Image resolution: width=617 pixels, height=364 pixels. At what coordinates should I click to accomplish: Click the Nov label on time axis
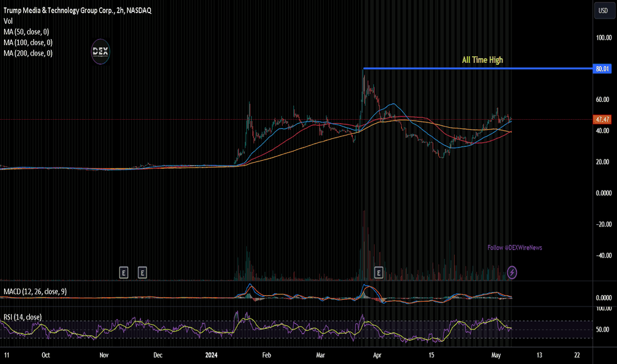104,355
